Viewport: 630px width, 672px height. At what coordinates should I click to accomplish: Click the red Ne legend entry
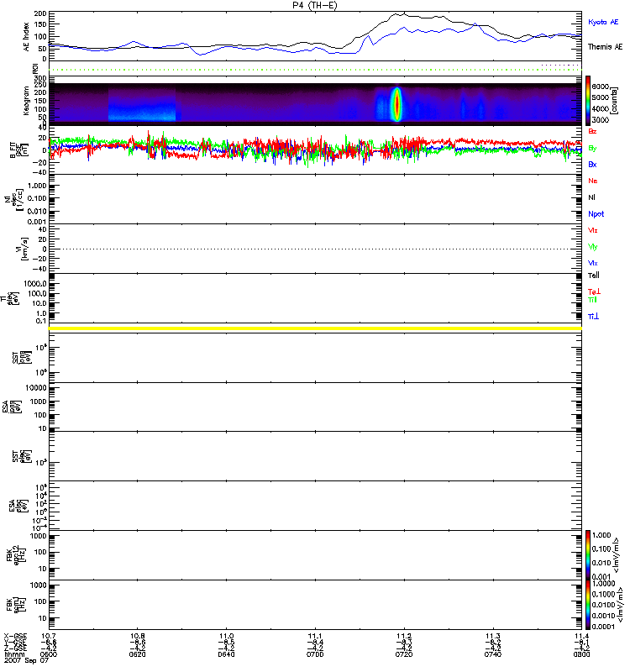[593, 181]
